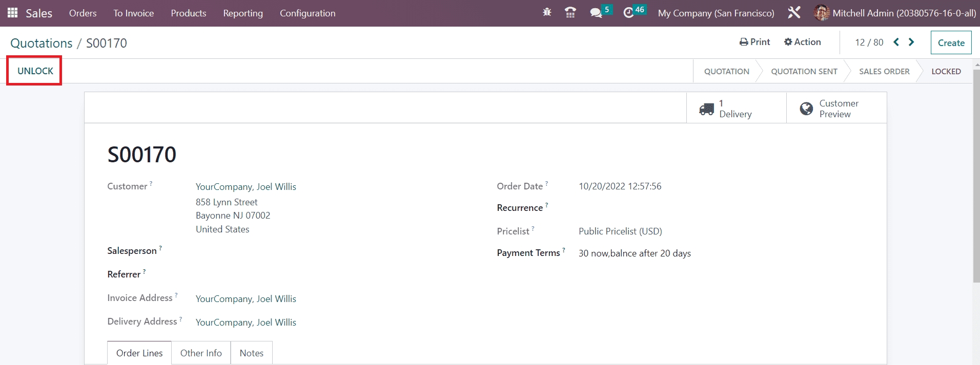The image size is (980, 365).
Task: Open the activities clock icon
Action: (629, 13)
